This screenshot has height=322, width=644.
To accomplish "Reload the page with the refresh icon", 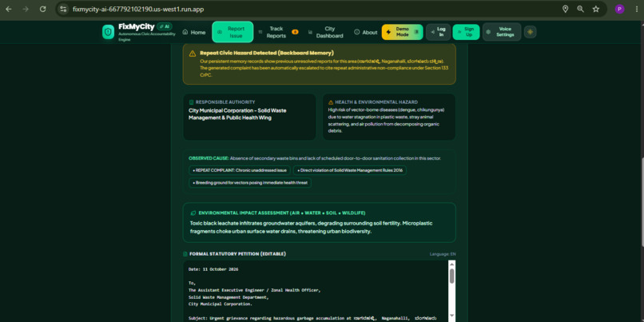I will pos(42,9).
